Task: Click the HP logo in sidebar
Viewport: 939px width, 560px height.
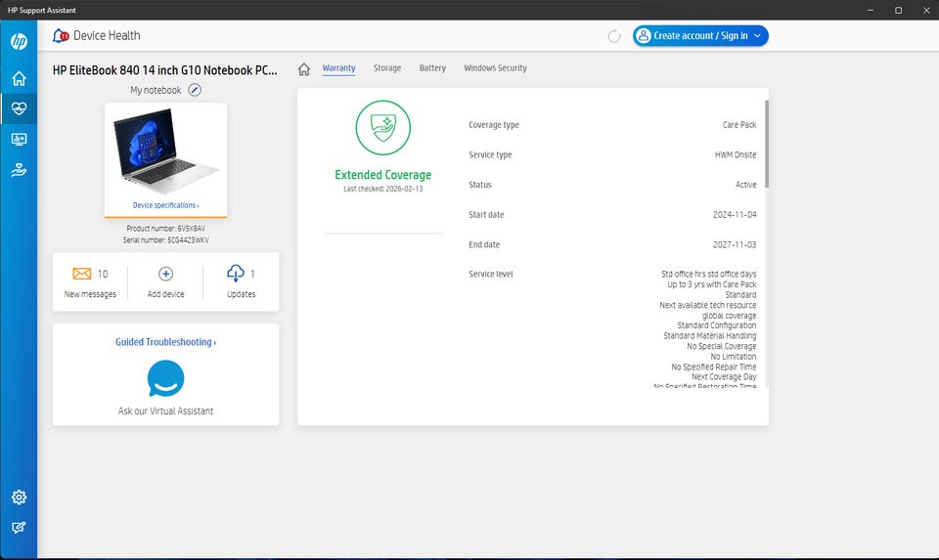Action: 19,41
